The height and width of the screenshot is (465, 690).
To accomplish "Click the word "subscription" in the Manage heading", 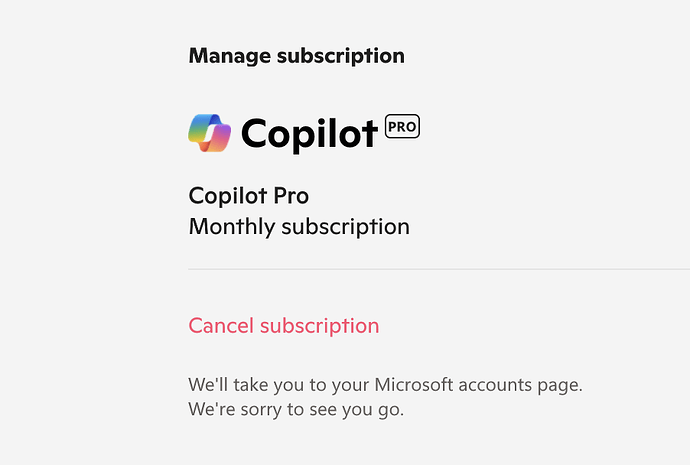I will pyautogui.click(x=341, y=57).
